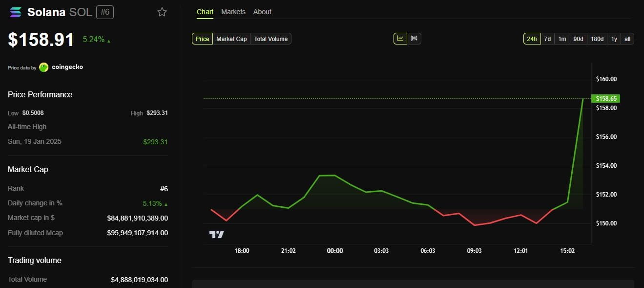Select the 24h time range
Image resolution: width=644 pixels, height=288 pixels.
pos(532,39)
